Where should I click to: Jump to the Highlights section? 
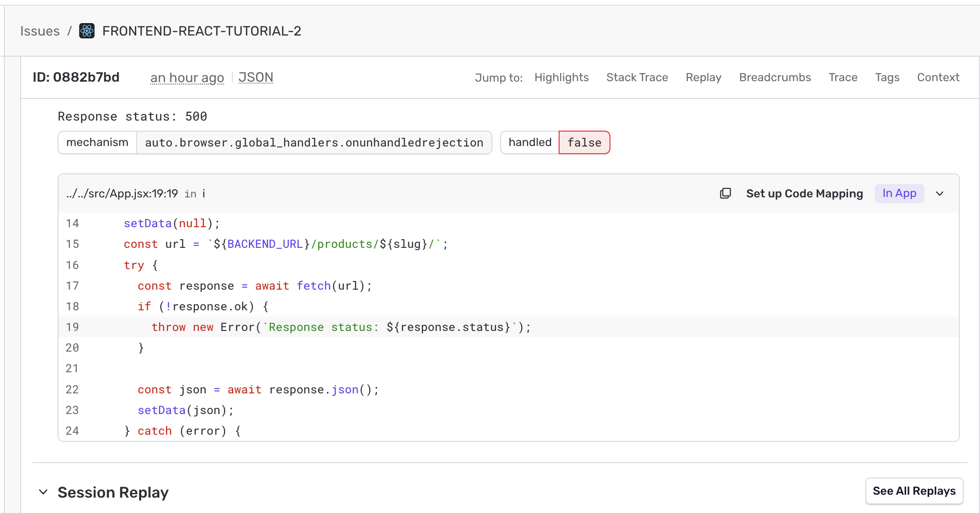tap(562, 77)
